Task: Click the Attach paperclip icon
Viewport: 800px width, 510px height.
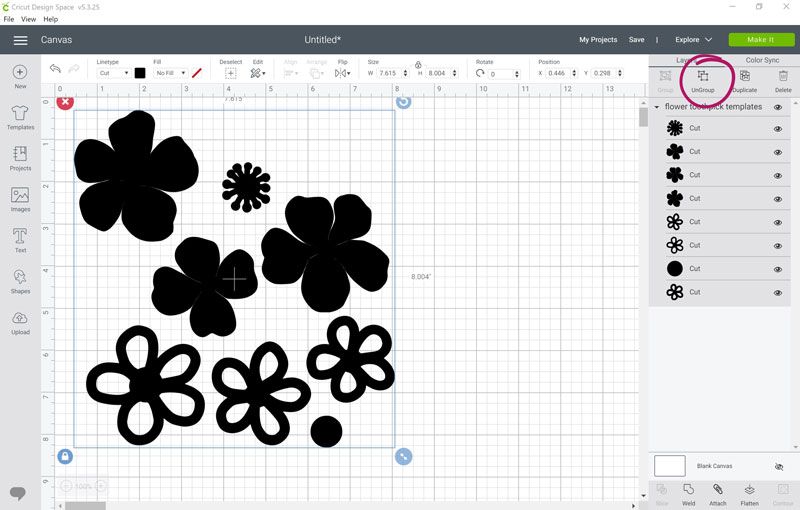Action: (x=717, y=494)
